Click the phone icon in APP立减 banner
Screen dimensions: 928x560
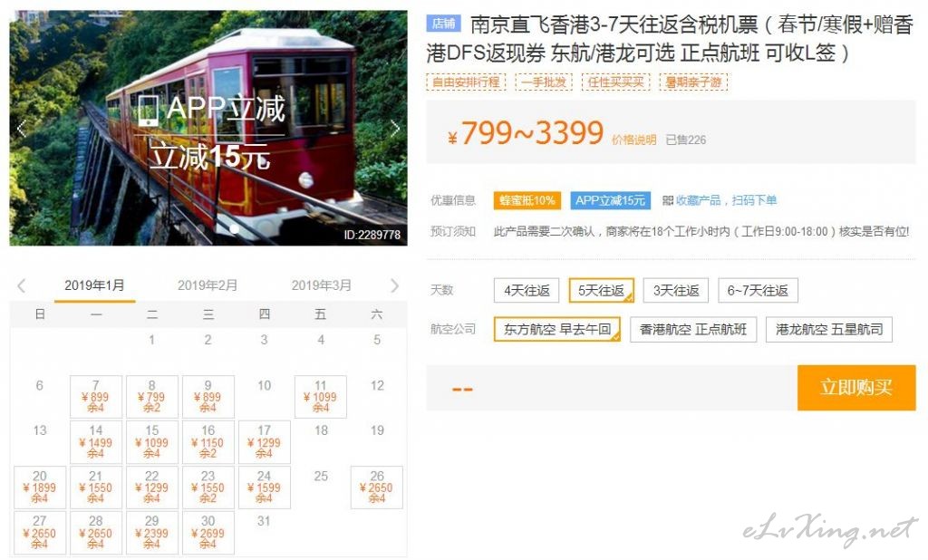tap(148, 110)
